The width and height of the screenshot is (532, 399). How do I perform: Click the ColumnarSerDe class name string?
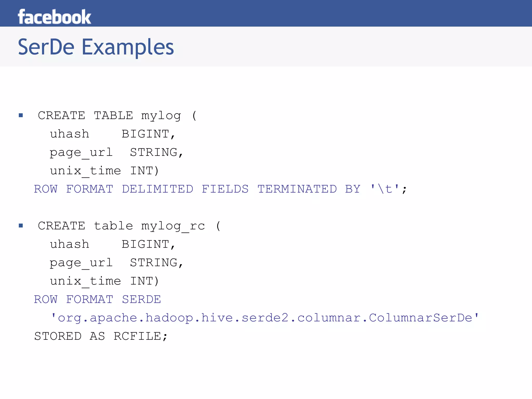point(265,318)
